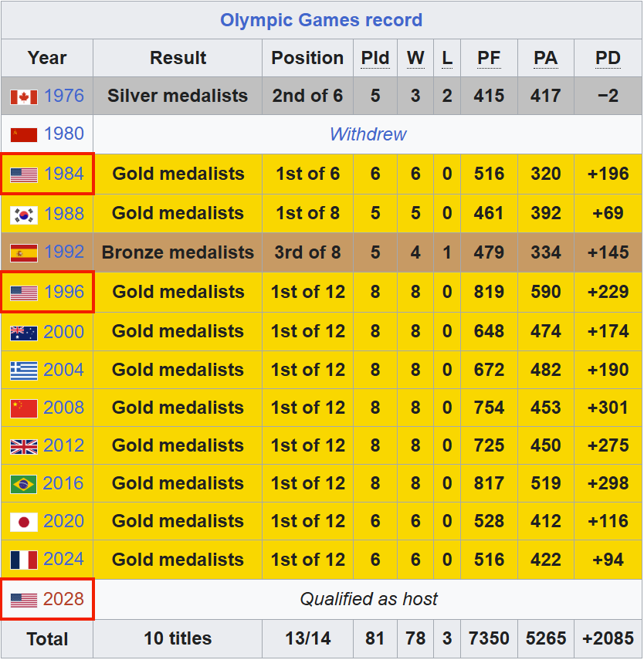Select the 819 points-for value in 1996
The width and height of the screenshot is (644, 660).
(489, 292)
